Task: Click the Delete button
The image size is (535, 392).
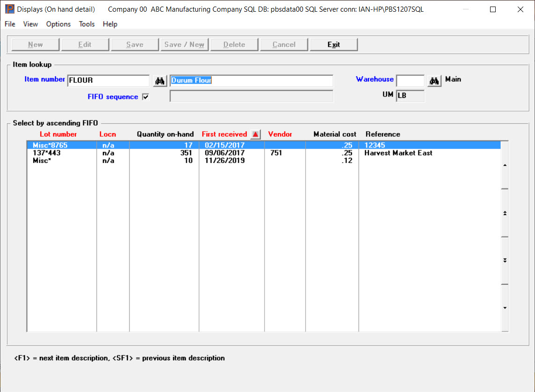Action: (234, 44)
